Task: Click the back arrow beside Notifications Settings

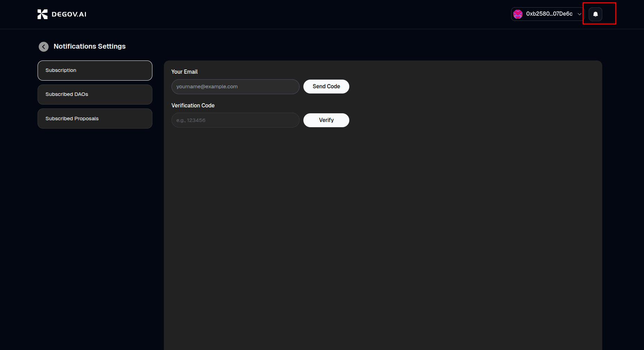Action: click(x=43, y=47)
